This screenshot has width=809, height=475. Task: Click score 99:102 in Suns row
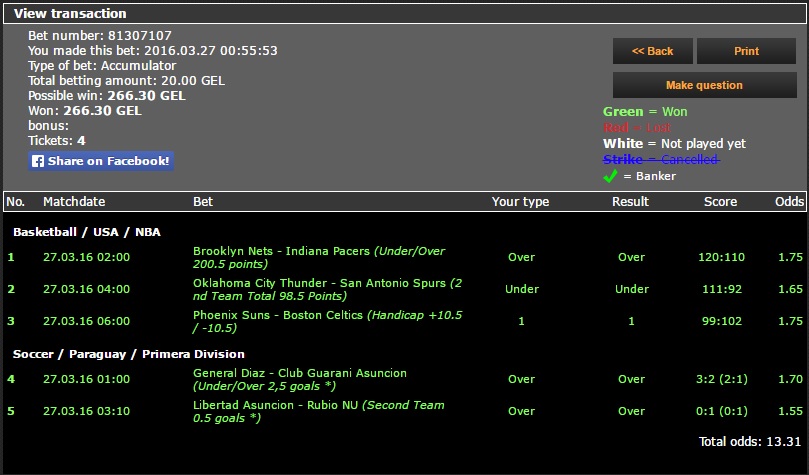722,321
